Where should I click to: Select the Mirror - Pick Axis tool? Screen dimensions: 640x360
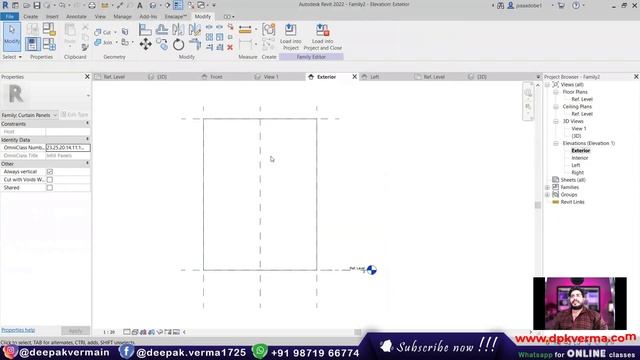coord(178,29)
